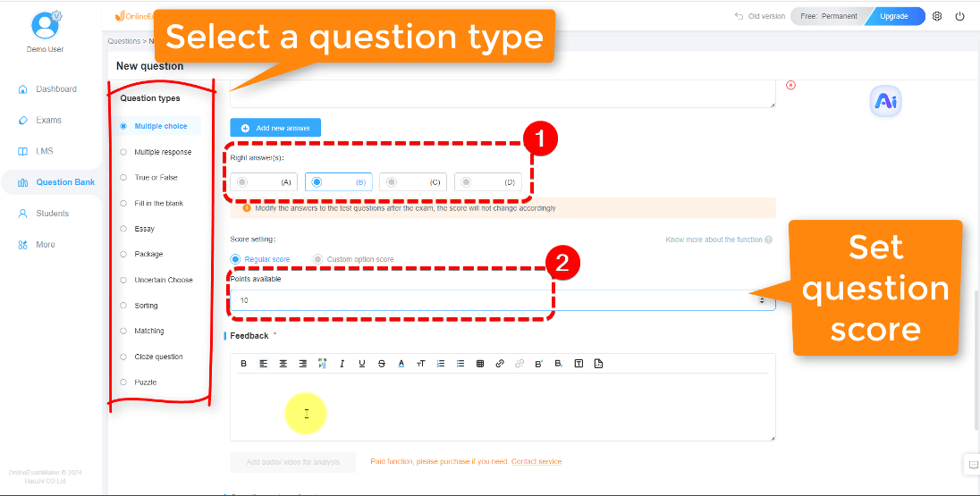Go to Exams in sidebar menu
This screenshot has height=496, width=980.
coord(48,121)
